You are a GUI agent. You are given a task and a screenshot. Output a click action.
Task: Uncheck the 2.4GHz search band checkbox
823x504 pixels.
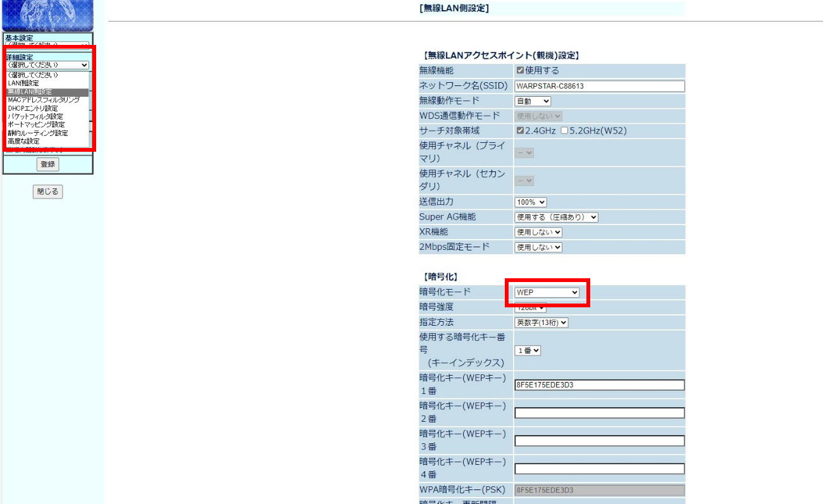click(520, 131)
